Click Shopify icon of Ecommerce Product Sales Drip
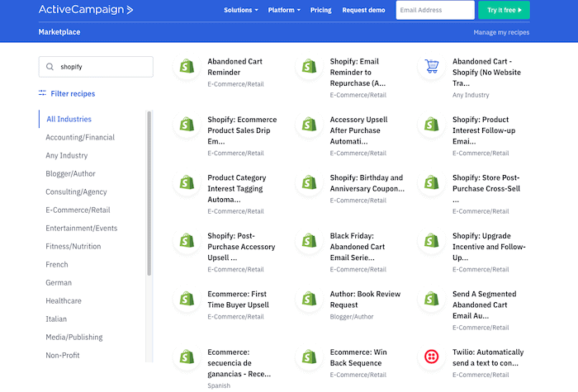The image size is (578, 392). pos(187,125)
